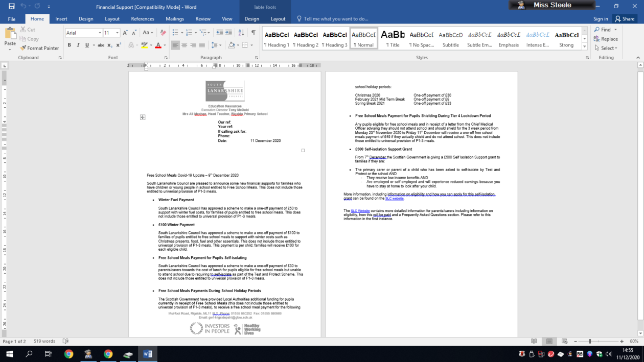This screenshot has height=362, width=644.
Task: Toggle Bold formatting
Action: (69, 45)
